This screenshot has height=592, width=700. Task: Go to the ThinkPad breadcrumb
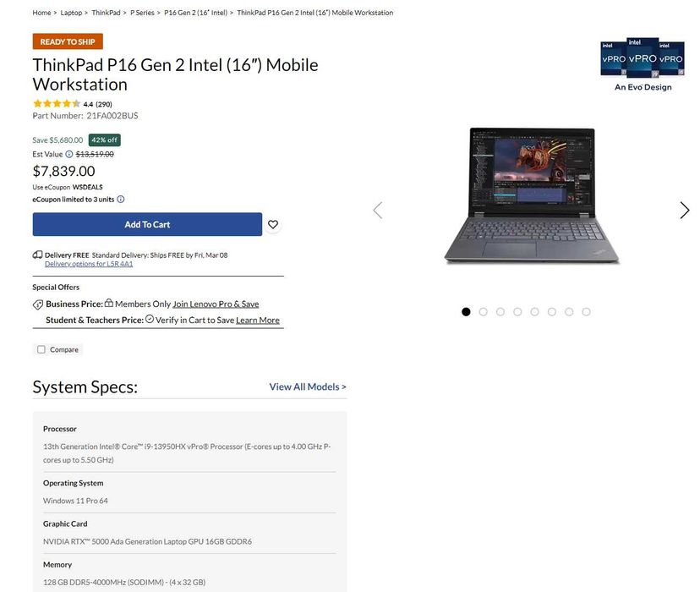106,13
